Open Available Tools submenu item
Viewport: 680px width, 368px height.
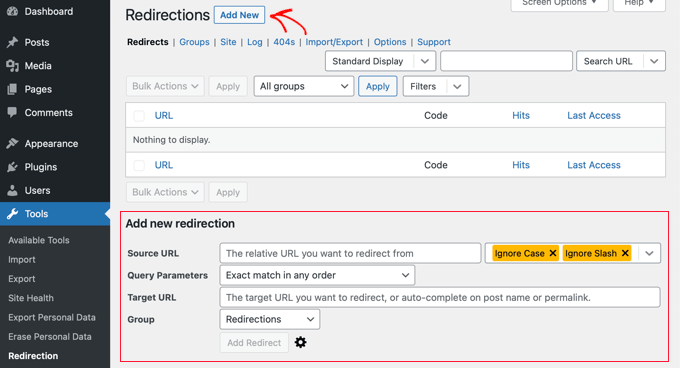pyautogui.click(x=39, y=240)
